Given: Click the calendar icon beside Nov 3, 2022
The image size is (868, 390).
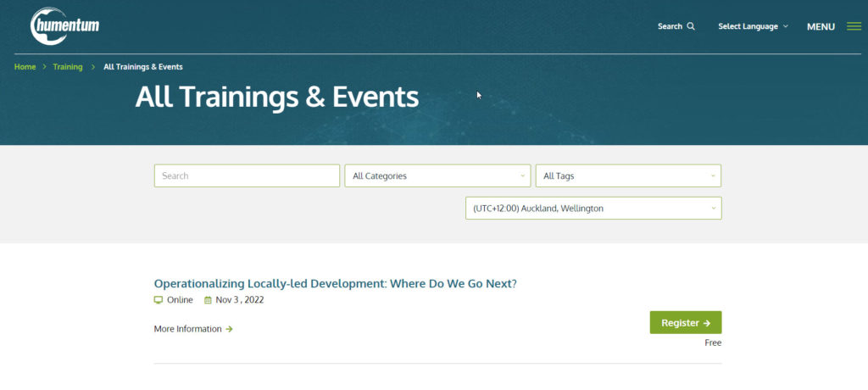Looking at the screenshot, I should tap(209, 300).
